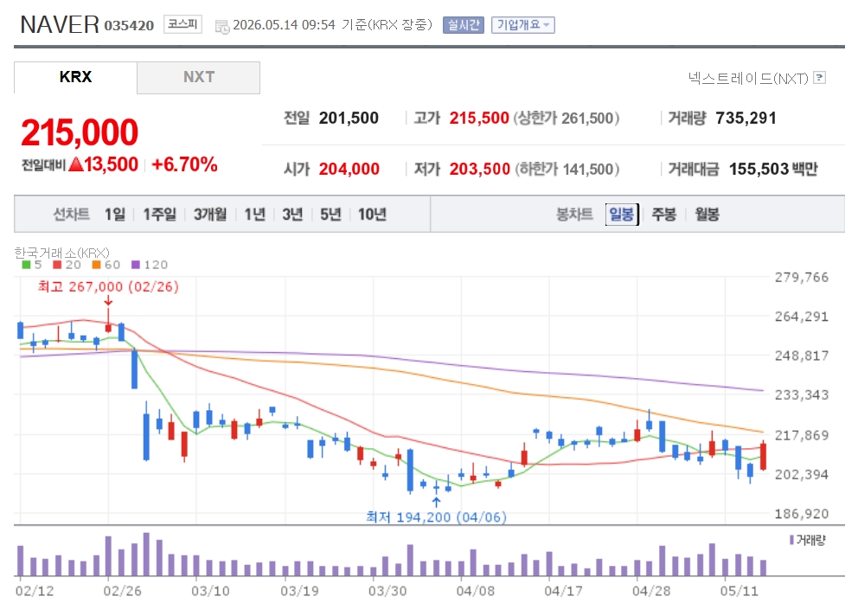
Task: Click the open price 204,000
Action: pyautogui.click(x=349, y=170)
